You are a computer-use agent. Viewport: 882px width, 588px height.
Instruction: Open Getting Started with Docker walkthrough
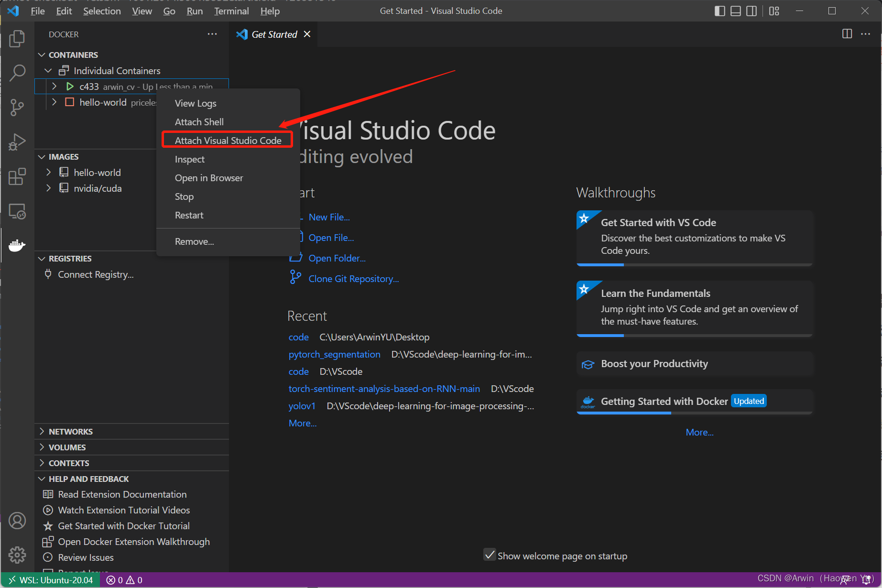695,402
